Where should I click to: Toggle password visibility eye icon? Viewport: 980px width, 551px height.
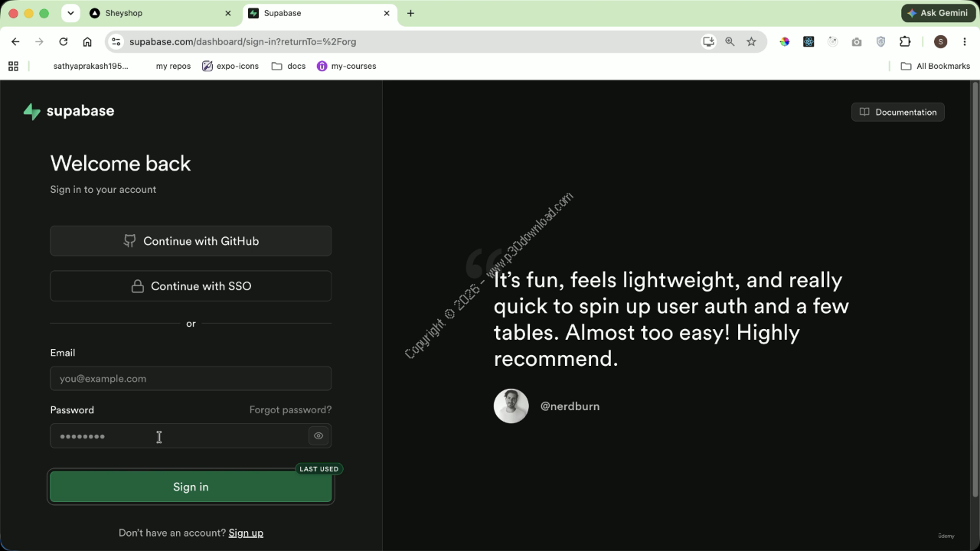pyautogui.click(x=318, y=436)
